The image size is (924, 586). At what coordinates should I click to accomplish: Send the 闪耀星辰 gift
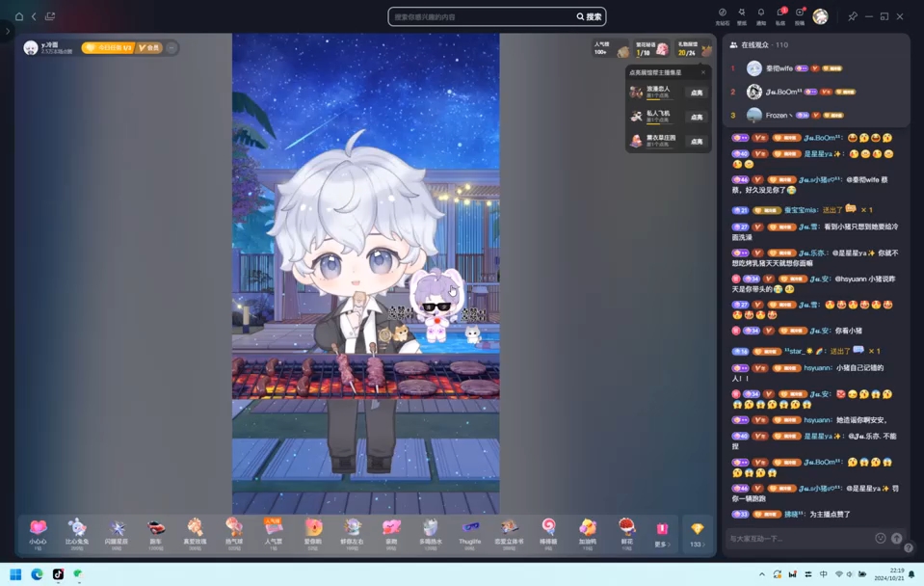116,534
